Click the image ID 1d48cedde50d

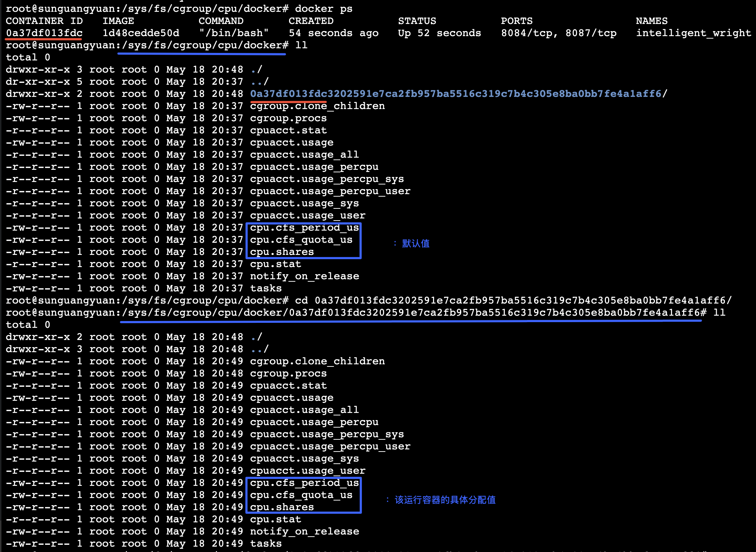[x=141, y=33]
